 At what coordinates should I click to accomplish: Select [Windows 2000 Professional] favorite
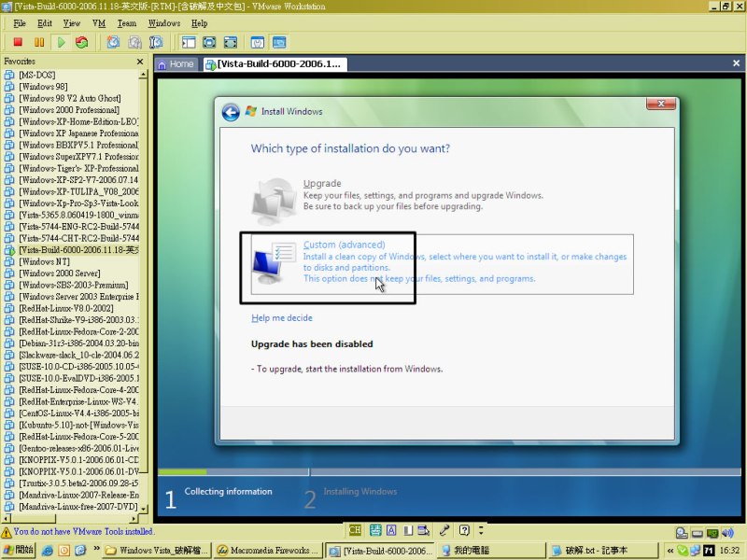(x=69, y=110)
